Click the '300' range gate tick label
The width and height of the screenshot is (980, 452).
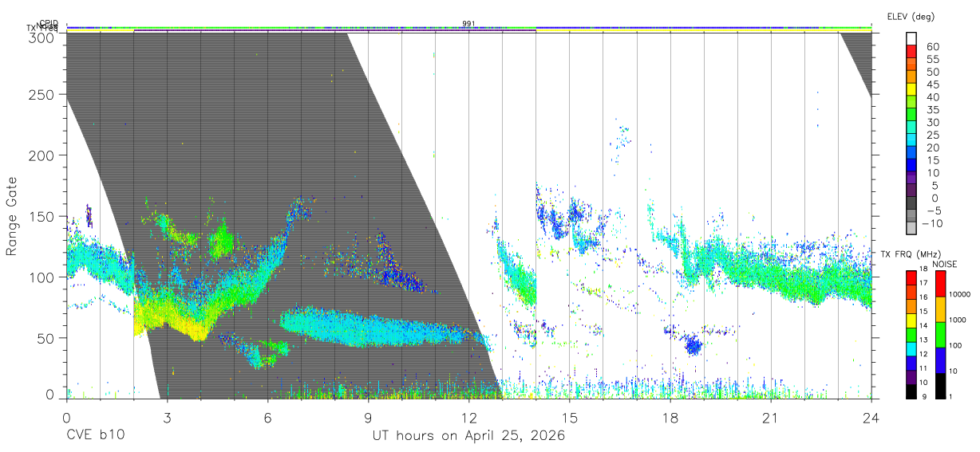(x=41, y=37)
